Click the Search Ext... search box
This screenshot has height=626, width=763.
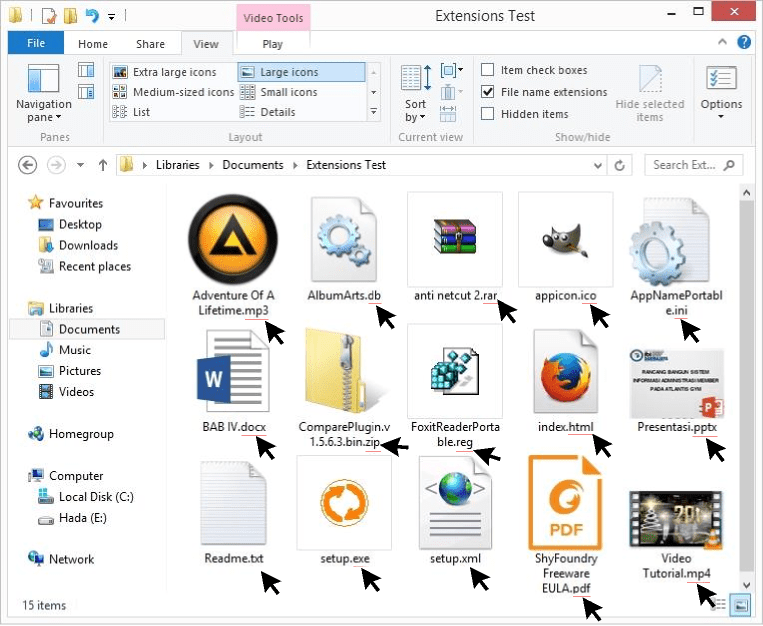[693, 165]
